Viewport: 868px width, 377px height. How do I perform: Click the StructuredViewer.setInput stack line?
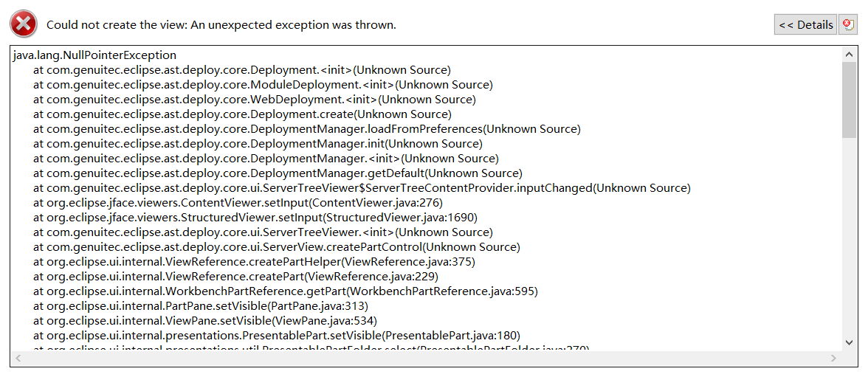coord(255,218)
